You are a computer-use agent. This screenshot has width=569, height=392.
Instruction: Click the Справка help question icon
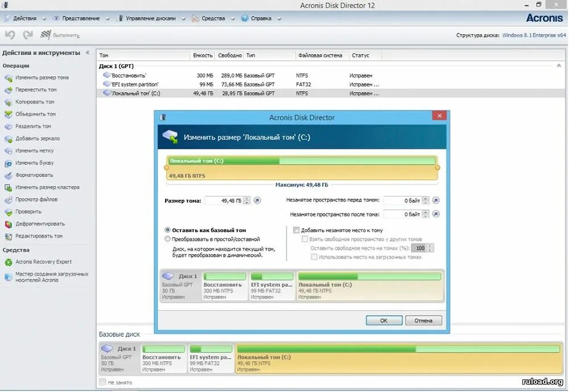(x=245, y=18)
